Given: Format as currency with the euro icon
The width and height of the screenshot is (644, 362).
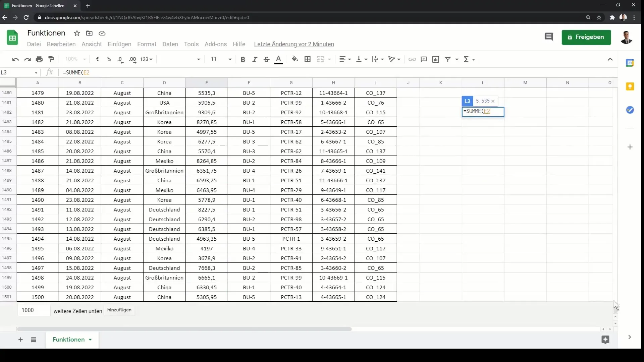Looking at the screenshot, I should [x=97, y=59].
